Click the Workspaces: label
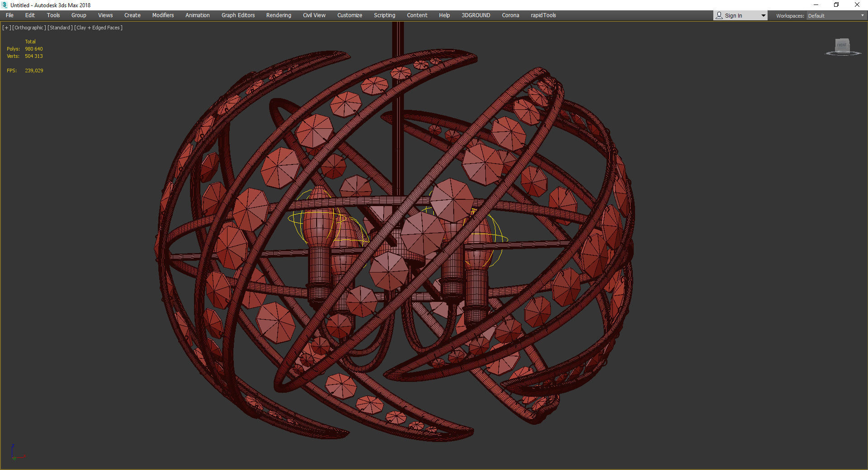The image size is (868, 470). pyautogui.click(x=790, y=16)
